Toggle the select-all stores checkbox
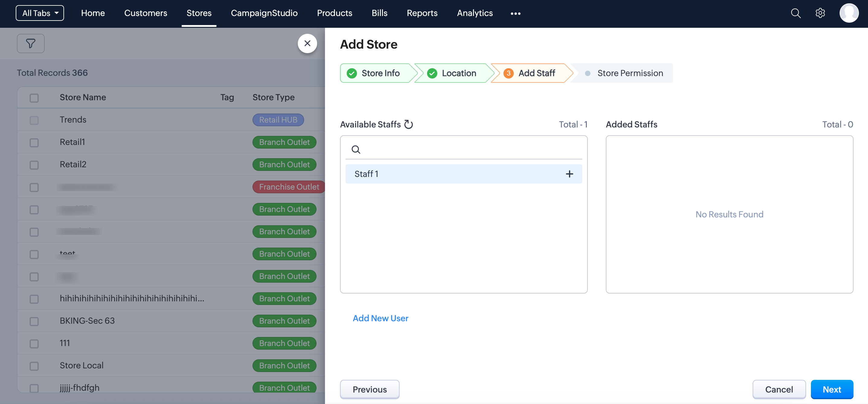Screen dimensions: 868x404 pos(34,98)
